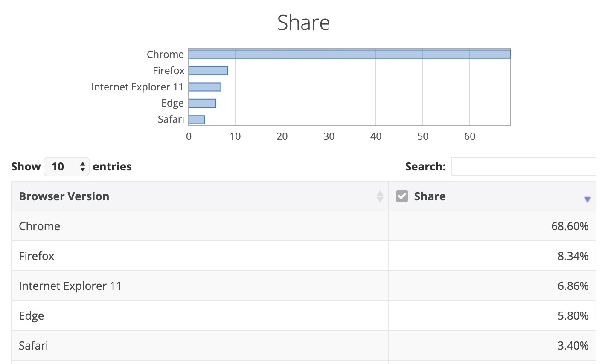Viewport: 605px width, 364px height.
Task: Select the Internet Explorer 11 chart bar
Action: pos(205,87)
